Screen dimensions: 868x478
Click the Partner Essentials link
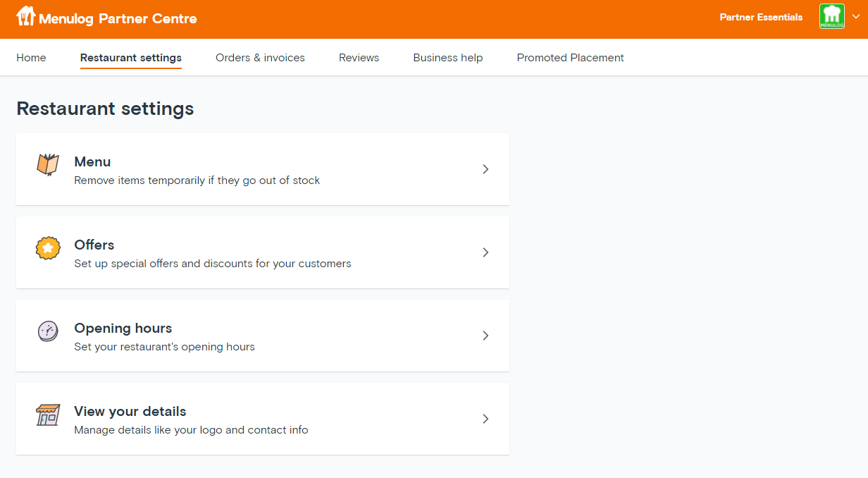pyautogui.click(x=761, y=17)
